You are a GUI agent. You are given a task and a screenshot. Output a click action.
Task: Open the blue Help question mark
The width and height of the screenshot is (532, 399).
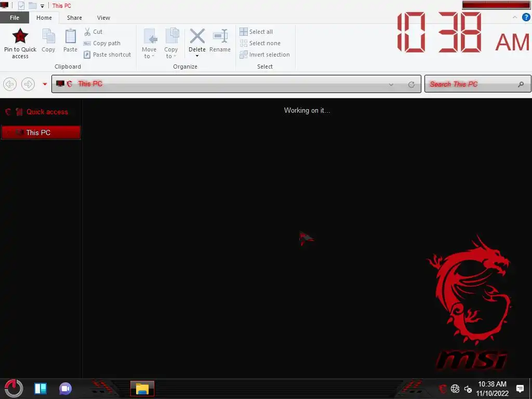click(526, 17)
